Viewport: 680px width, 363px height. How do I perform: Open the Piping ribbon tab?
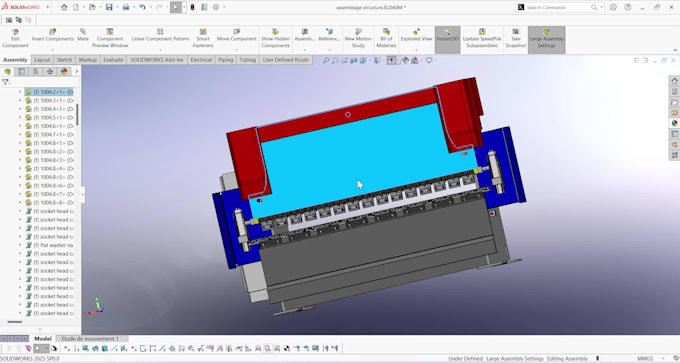(x=226, y=60)
